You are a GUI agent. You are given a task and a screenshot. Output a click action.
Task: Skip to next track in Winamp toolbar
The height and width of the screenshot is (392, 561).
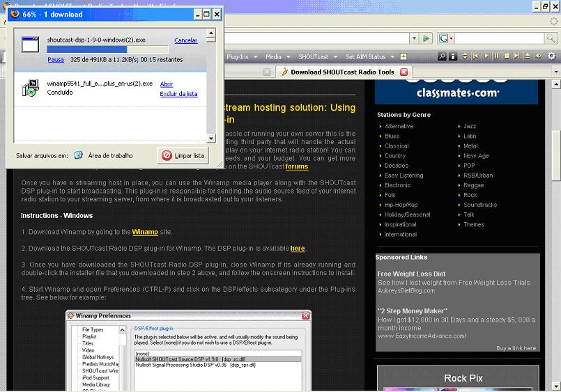[x=516, y=56]
